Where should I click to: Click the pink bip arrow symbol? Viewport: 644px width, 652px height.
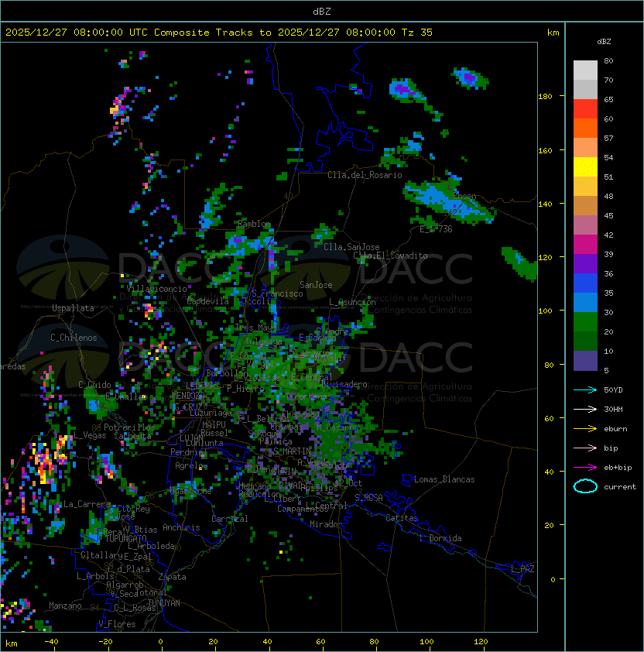pyautogui.click(x=585, y=448)
